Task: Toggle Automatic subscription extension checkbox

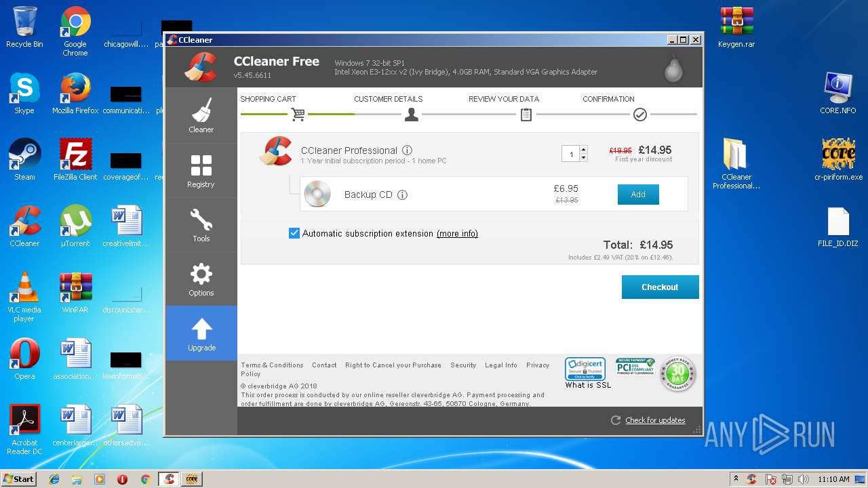Action: coord(294,233)
